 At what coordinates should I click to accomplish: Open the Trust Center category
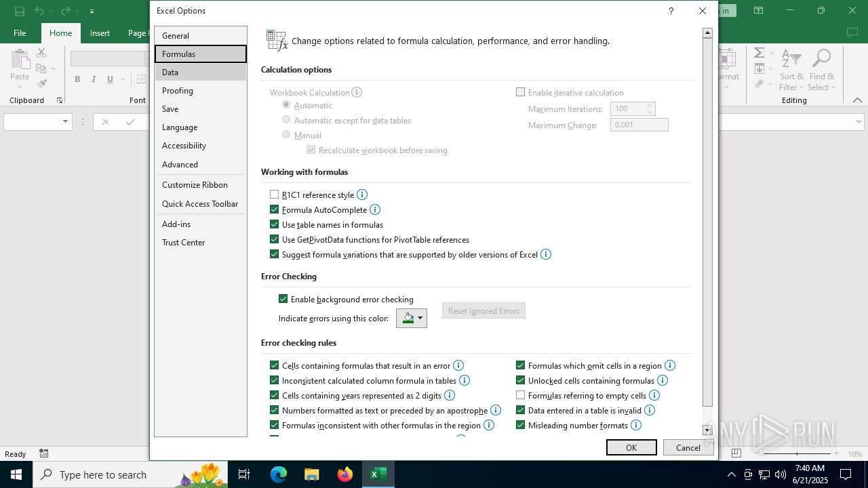(201, 242)
